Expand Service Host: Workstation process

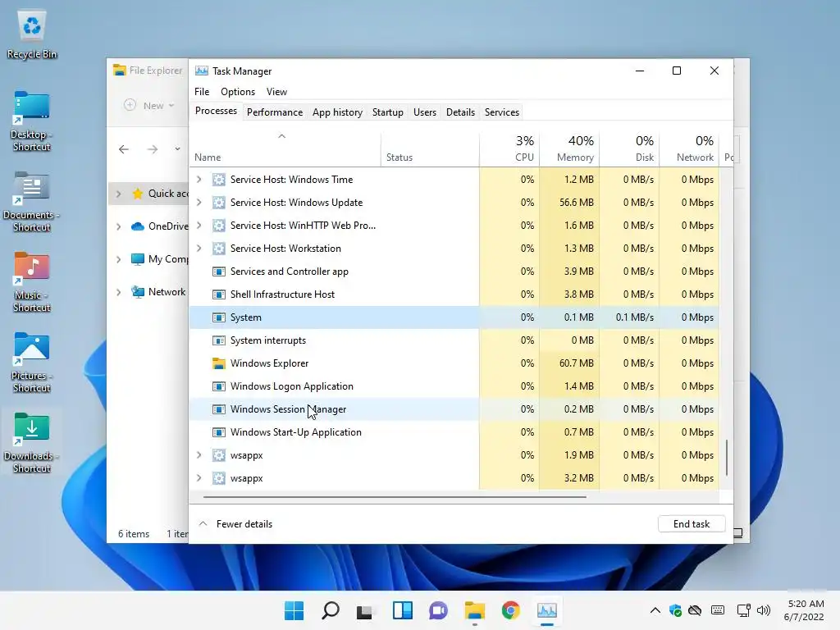tap(199, 249)
